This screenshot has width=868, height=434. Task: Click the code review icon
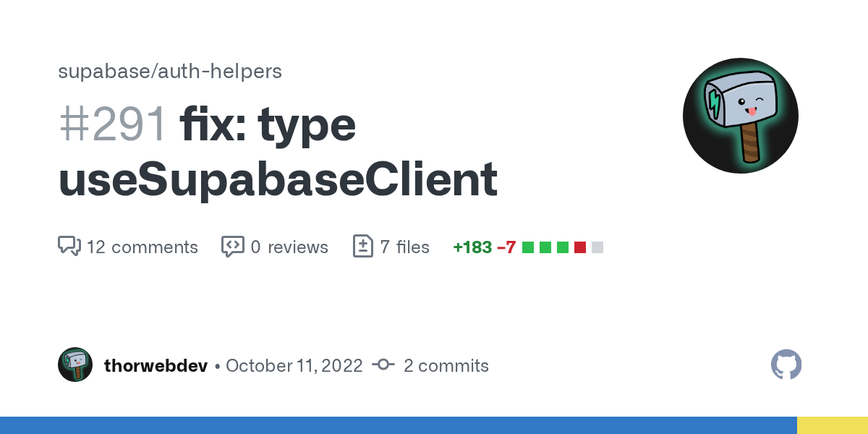[232, 247]
